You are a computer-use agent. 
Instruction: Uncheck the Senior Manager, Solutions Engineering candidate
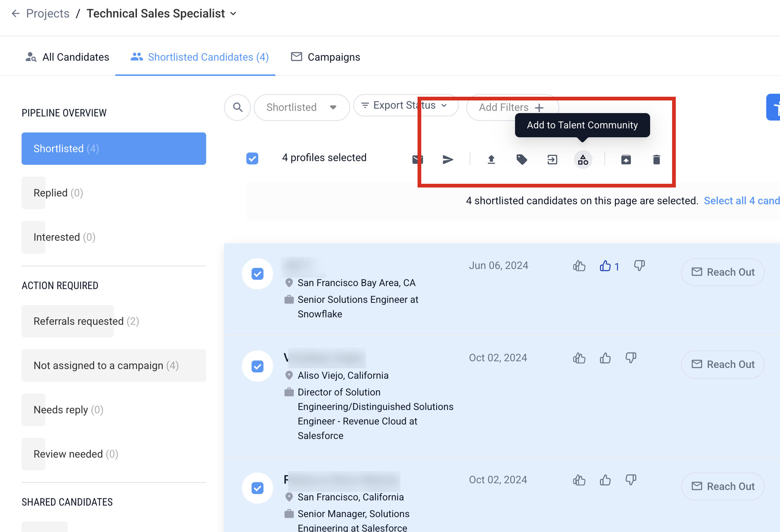click(258, 488)
